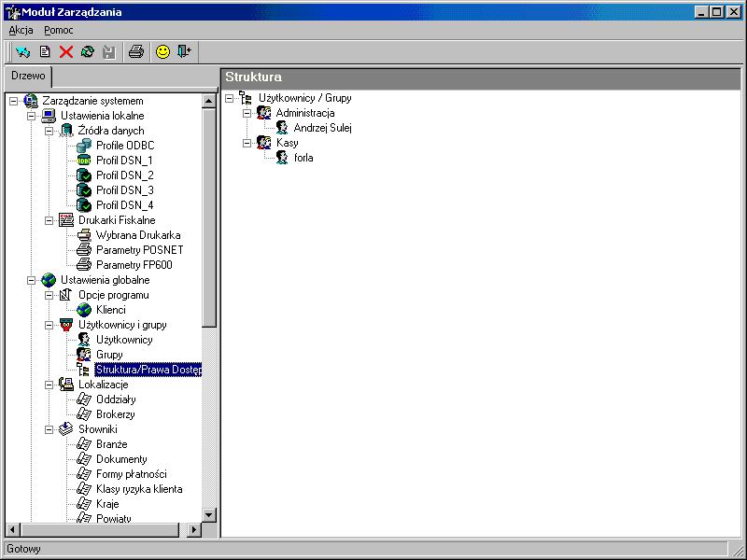747x560 pixels.
Task: Collapse the Użytkownicy / Grupy structure node
Action: (229, 98)
